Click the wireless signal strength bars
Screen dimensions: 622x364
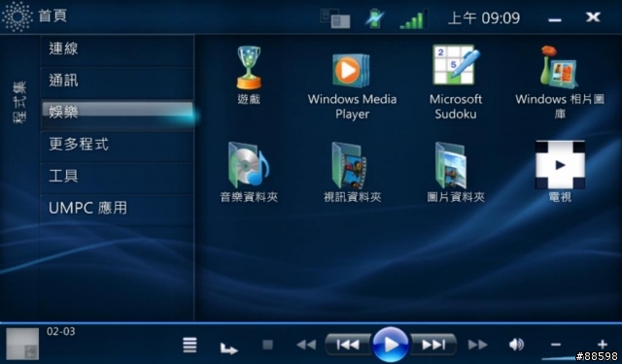[x=414, y=19]
